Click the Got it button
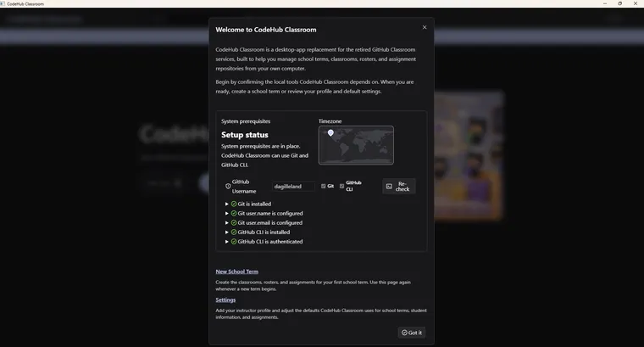The width and height of the screenshot is (644, 347). click(x=412, y=333)
